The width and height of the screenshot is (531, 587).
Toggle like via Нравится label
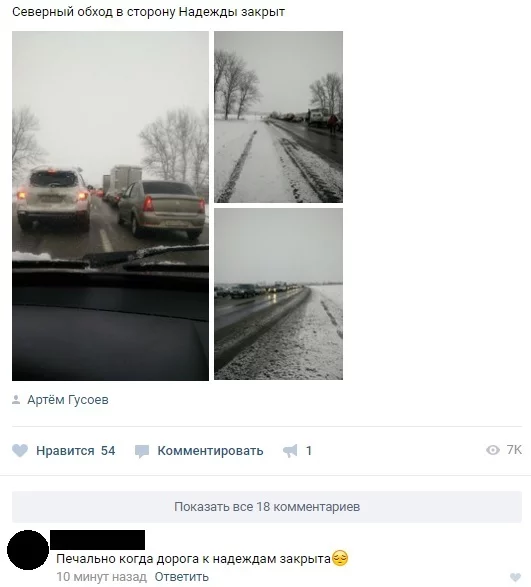[x=65, y=451]
